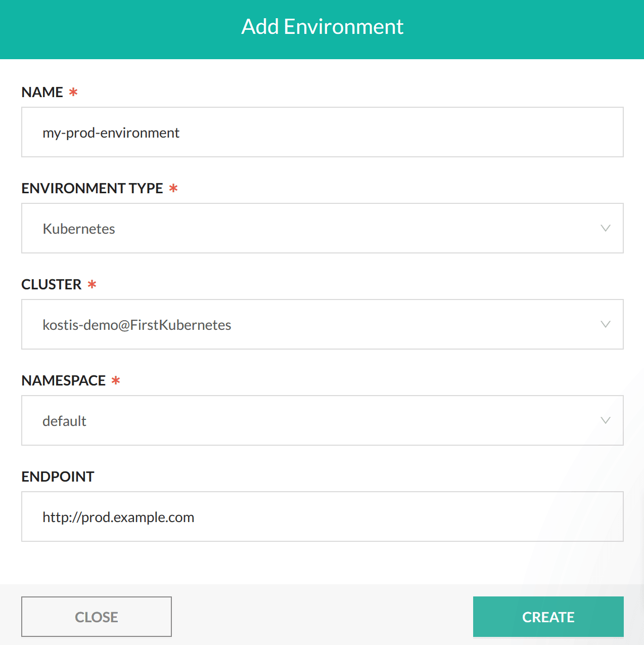Click the Add Environment dialog title
This screenshot has width=644, height=645.
click(322, 26)
